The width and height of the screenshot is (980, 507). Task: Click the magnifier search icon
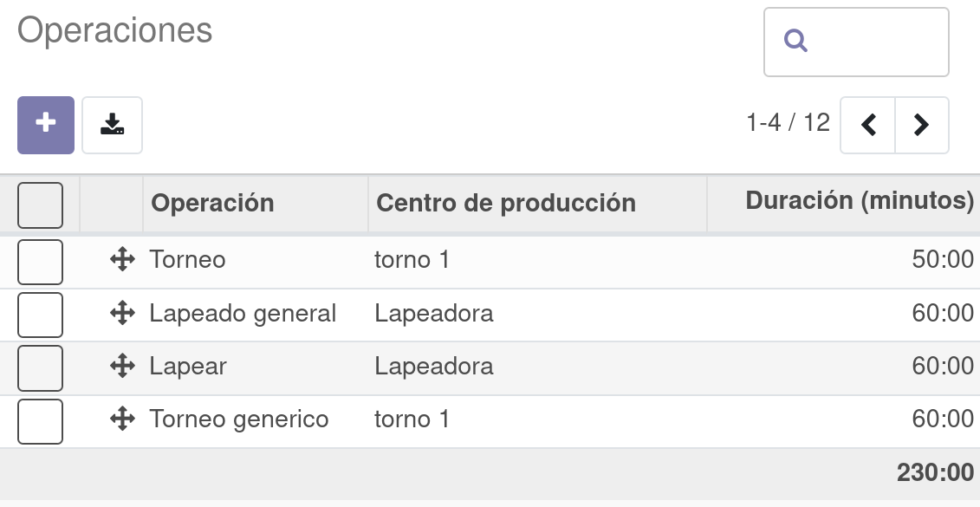coord(795,42)
